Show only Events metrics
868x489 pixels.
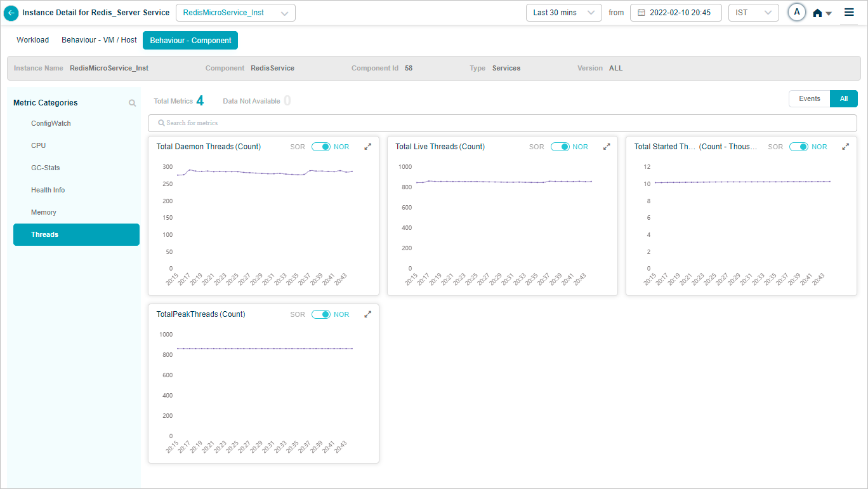(809, 99)
